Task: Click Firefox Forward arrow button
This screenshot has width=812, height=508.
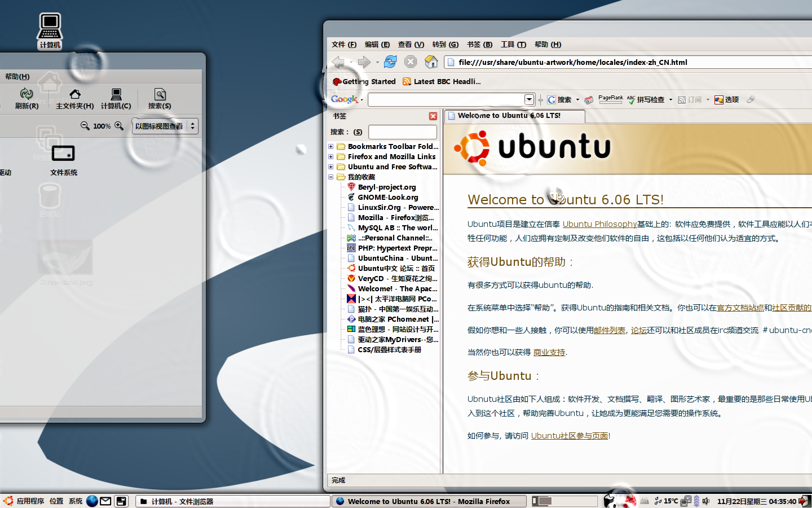Action: (364, 62)
